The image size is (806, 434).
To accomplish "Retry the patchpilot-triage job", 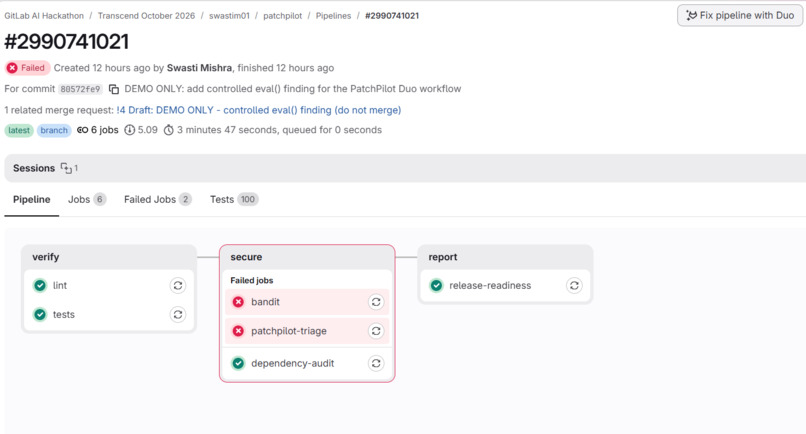I will [376, 331].
